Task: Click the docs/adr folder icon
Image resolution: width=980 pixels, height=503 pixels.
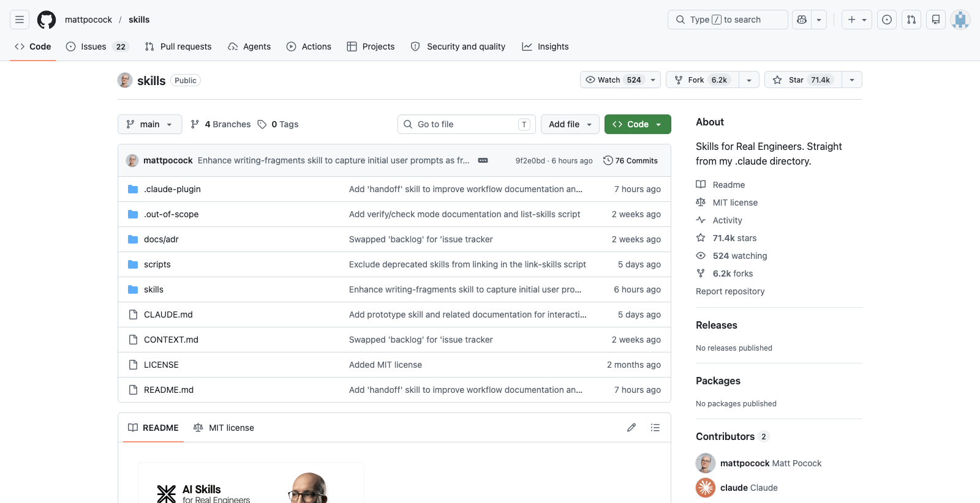Action: point(133,239)
